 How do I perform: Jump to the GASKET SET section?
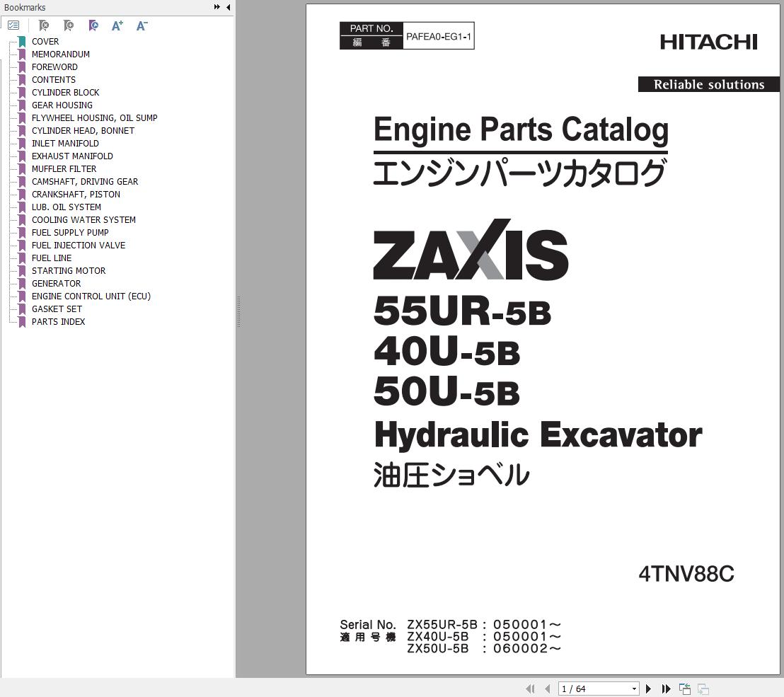coord(57,309)
